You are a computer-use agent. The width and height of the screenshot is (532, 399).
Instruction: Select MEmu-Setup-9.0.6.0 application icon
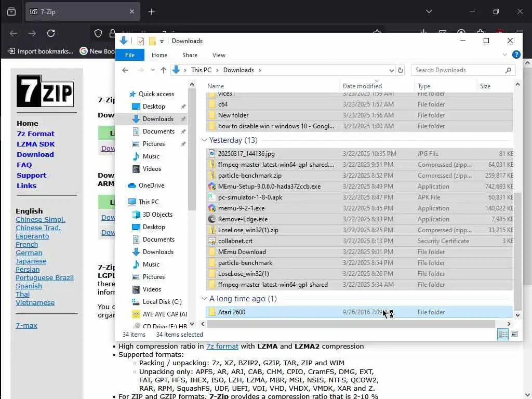pos(212,187)
